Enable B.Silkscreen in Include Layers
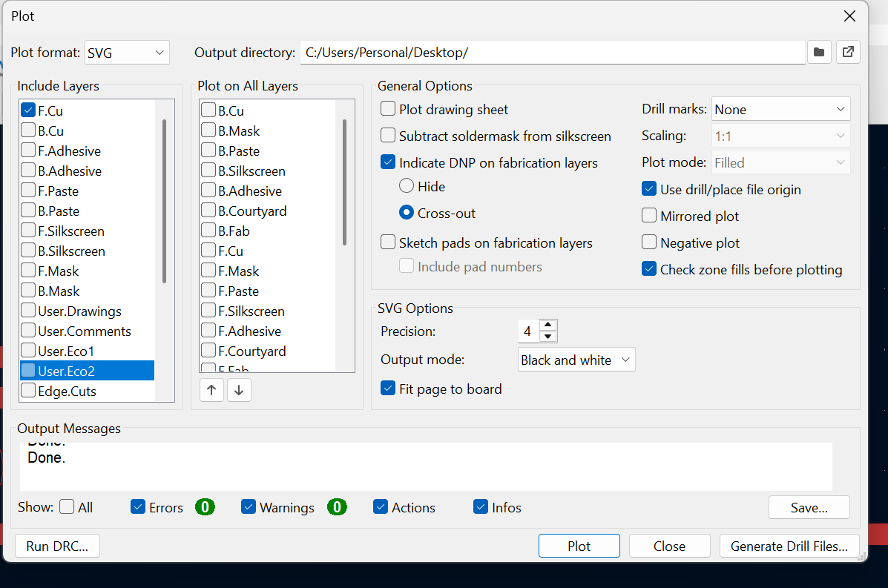 click(28, 251)
